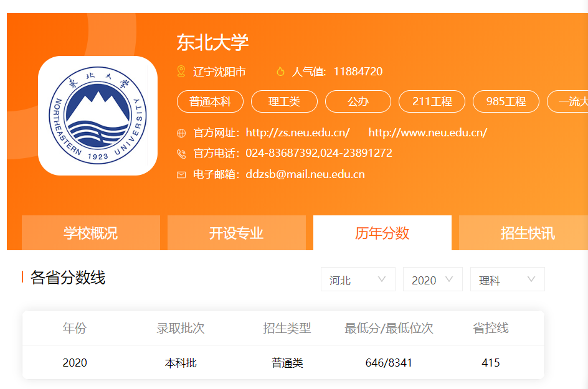Click the 646/8341 score cell
Screen dimensions: 588x389
[389, 363]
